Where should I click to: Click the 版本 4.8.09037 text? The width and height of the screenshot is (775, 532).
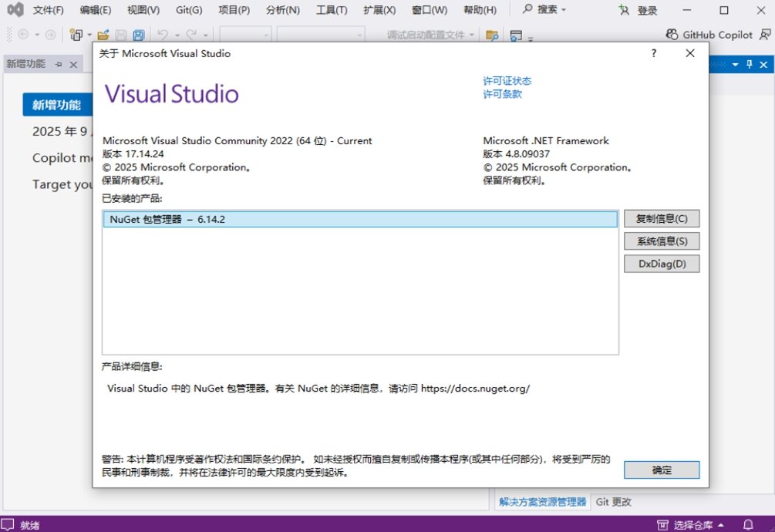(x=516, y=153)
